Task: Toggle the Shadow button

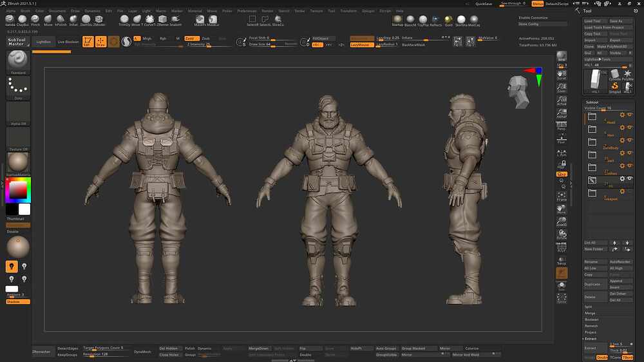Action: [17, 301]
